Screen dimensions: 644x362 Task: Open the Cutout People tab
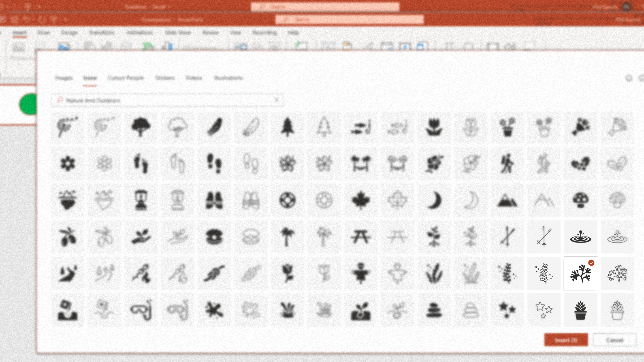click(x=126, y=78)
